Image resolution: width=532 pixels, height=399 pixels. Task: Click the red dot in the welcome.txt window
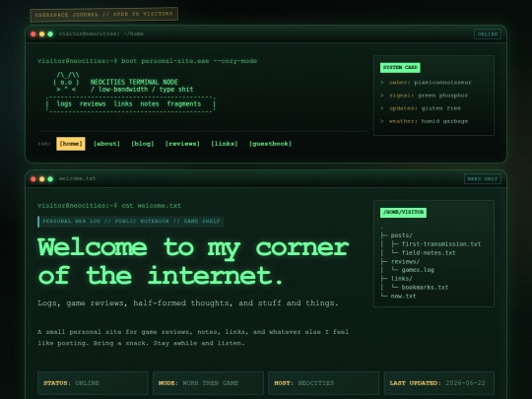pyautogui.click(x=33, y=178)
